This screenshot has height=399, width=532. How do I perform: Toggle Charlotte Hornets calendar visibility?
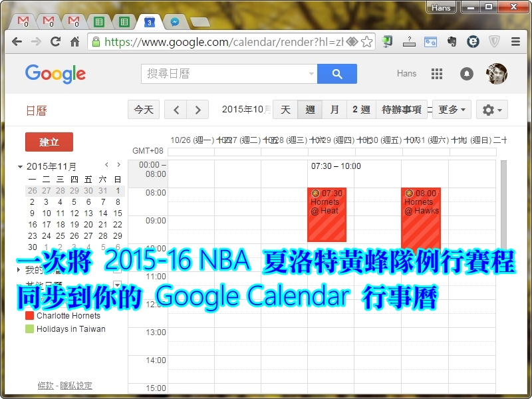[29, 316]
